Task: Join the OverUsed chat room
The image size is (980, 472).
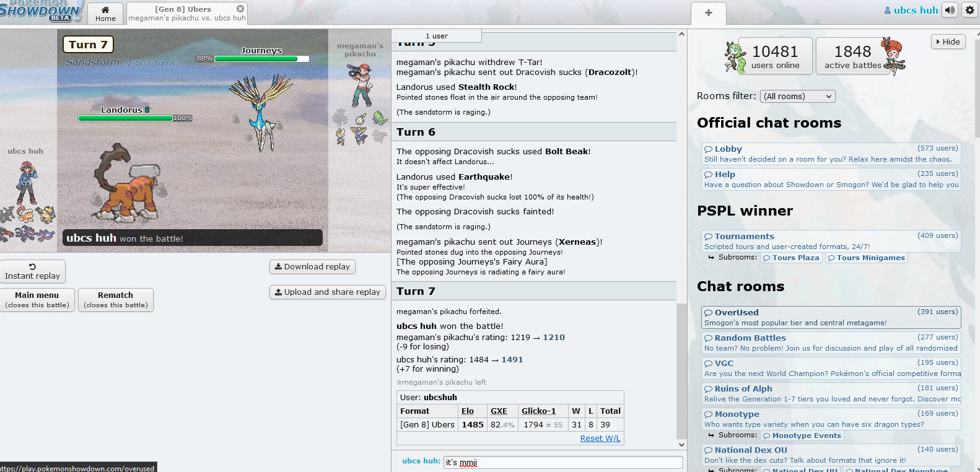Action: click(831, 317)
